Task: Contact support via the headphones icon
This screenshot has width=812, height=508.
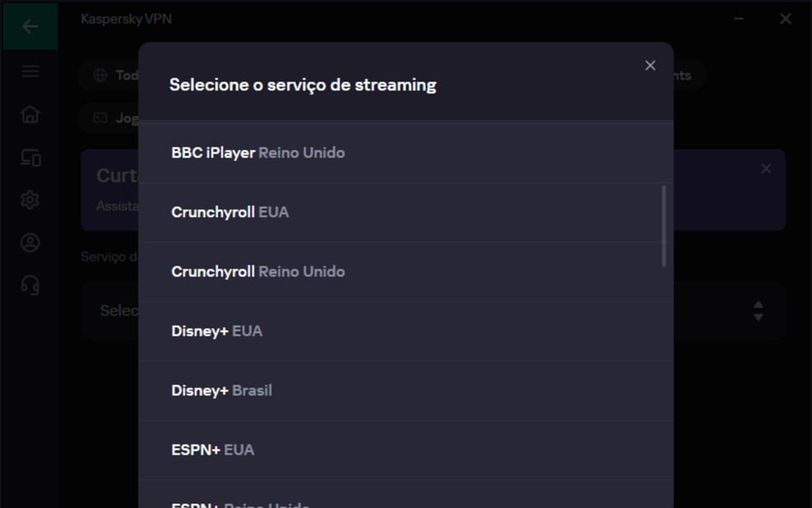Action: [x=31, y=286]
